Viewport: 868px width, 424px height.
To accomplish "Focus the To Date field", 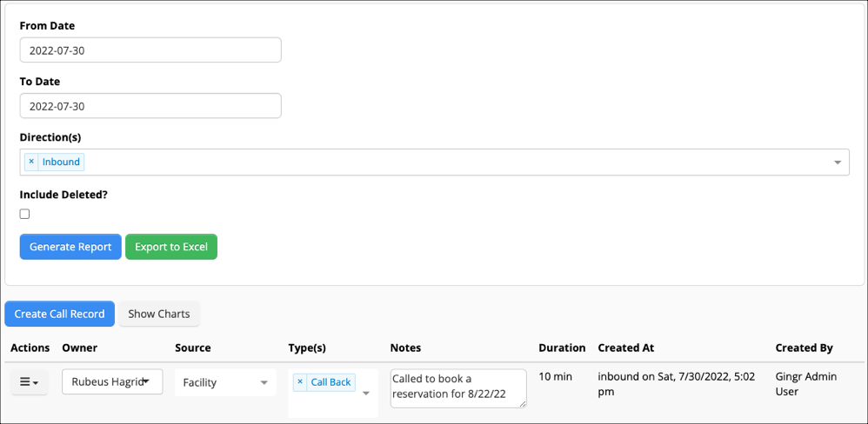I will tap(150, 106).
